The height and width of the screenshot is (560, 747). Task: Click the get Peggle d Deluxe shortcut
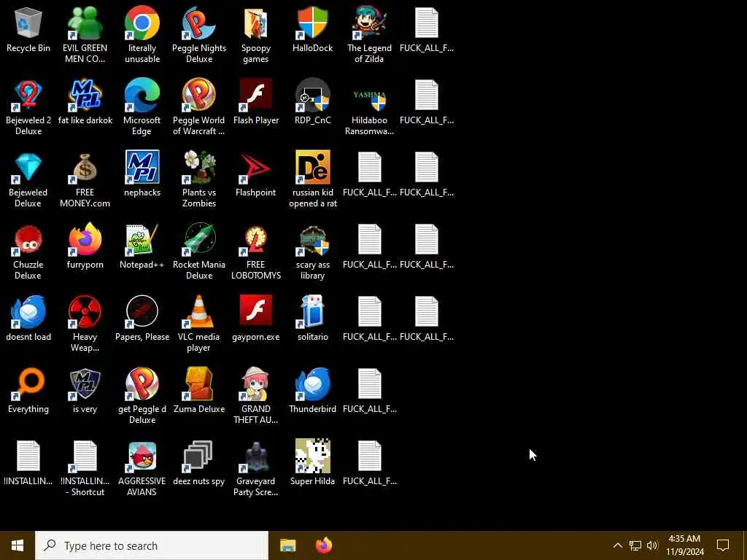[142, 396]
